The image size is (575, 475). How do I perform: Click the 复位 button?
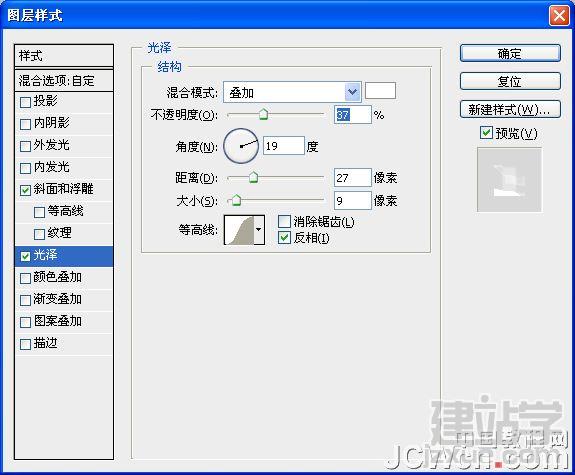click(x=510, y=81)
